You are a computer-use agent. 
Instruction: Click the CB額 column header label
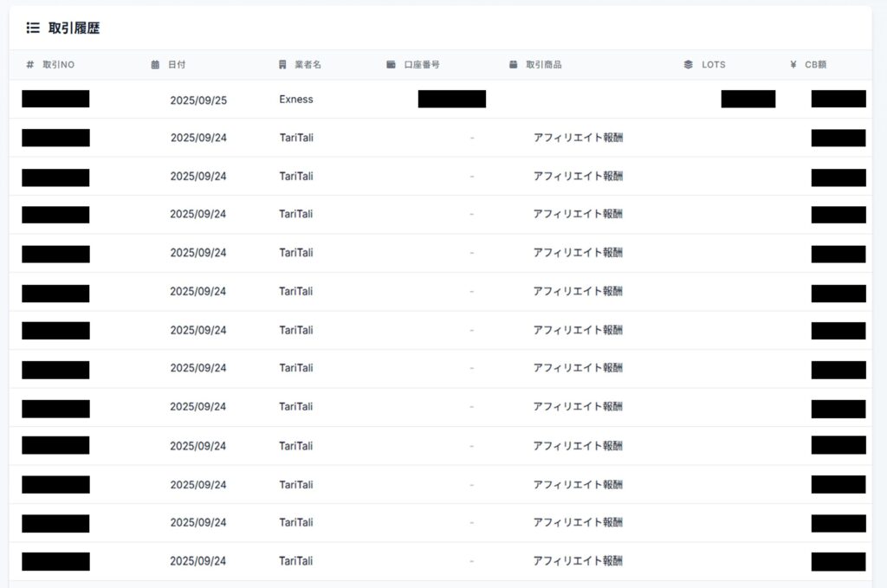pyautogui.click(x=817, y=65)
